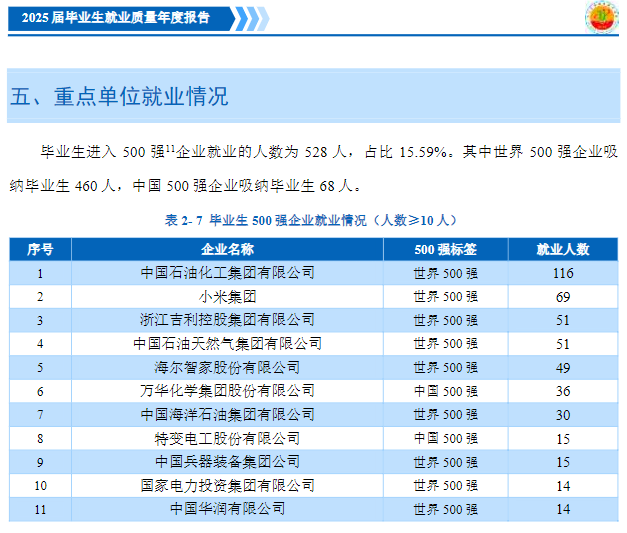Click the employment count 69
The width and height of the screenshot is (627, 533).
[563, 297]
